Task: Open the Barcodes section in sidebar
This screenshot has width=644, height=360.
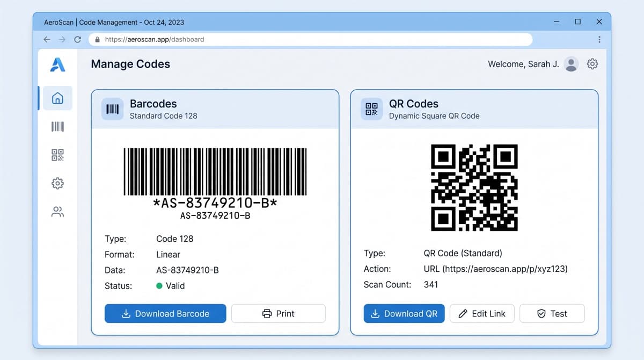Action: (x=57, y=127)
